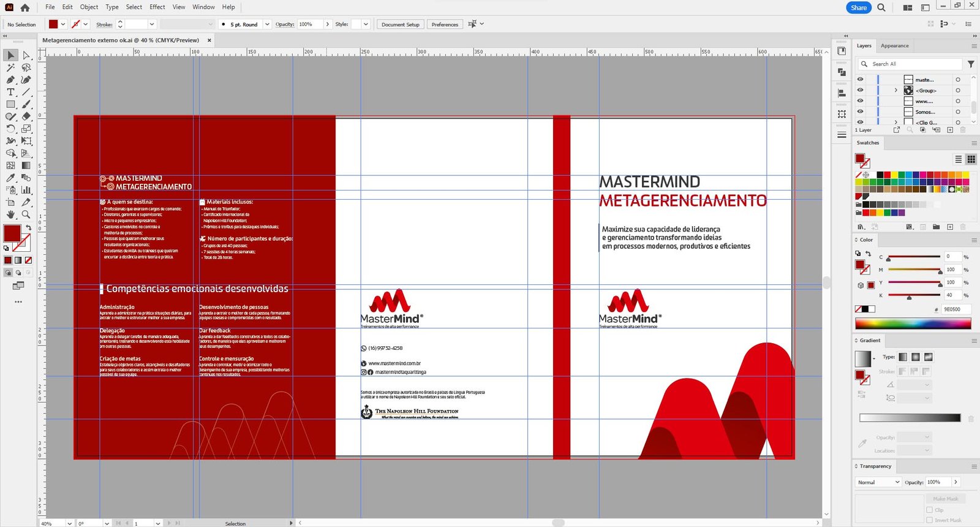
Task: Pick the Line Segment tool
Action: pyautogui.click(x=26, y=92)
